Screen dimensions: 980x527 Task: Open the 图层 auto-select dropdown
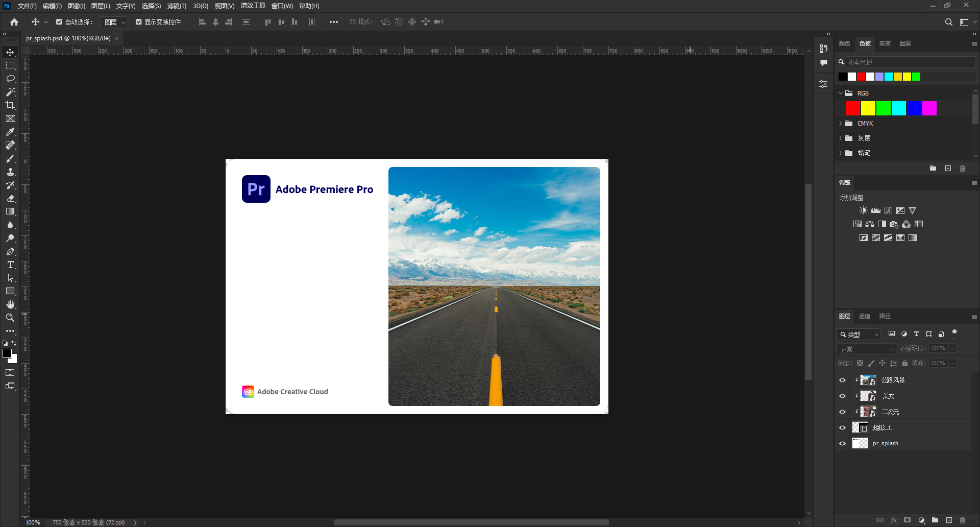(x=113, y=22)
